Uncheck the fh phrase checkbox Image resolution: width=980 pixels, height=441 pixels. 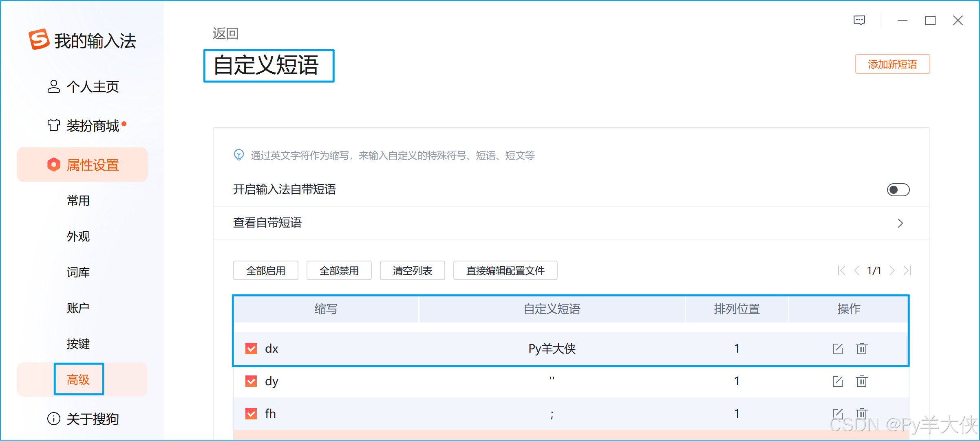click(251, 414)
